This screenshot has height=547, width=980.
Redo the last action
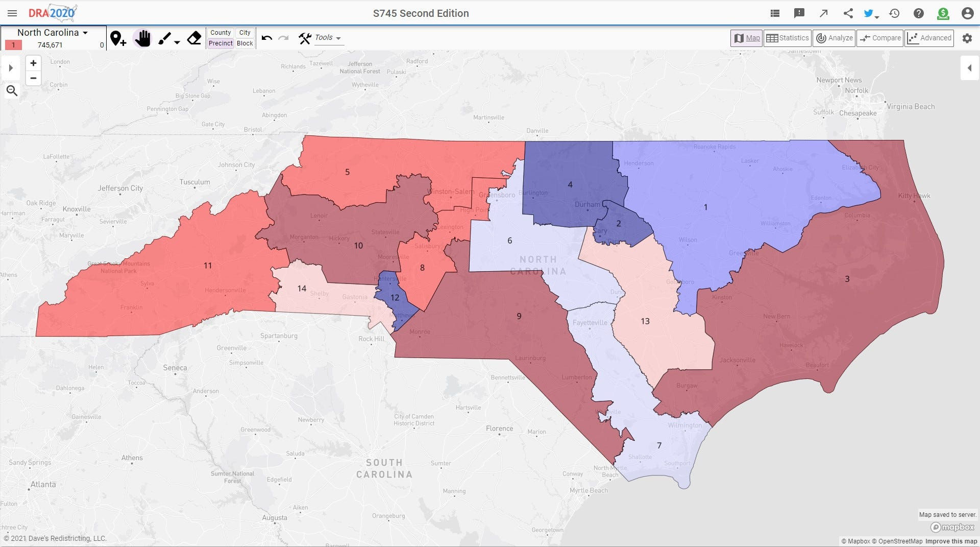284,38
